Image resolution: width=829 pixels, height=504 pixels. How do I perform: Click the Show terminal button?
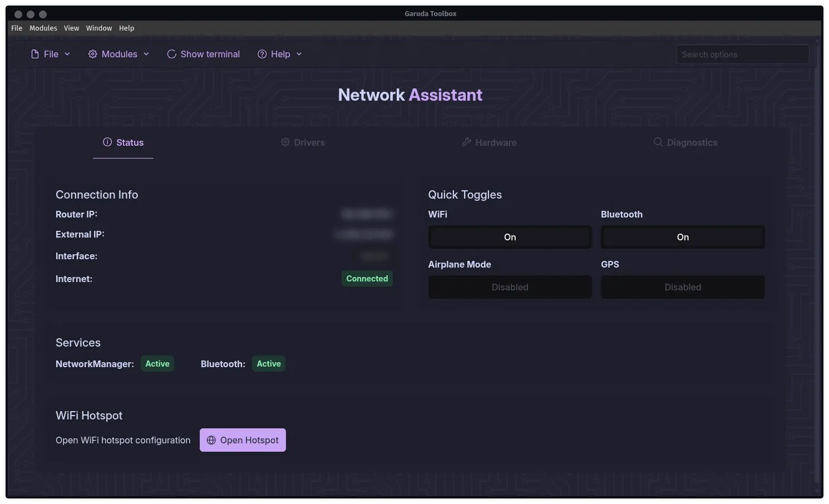click(204, 54)
